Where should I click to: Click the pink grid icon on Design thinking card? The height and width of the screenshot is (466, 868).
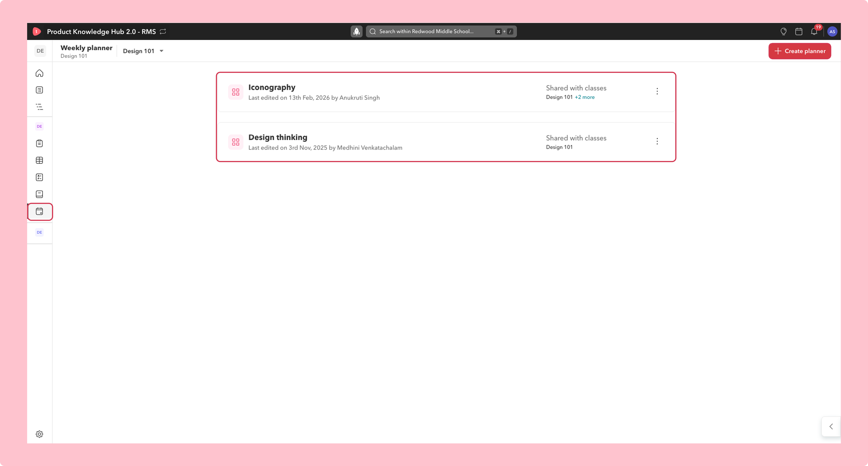click(236, 142)
